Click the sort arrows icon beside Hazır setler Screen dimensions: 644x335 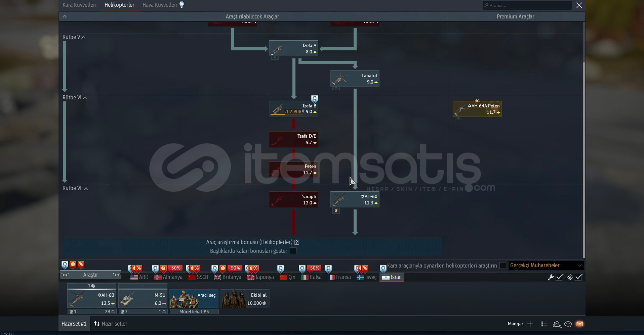(x=97, y=324)
